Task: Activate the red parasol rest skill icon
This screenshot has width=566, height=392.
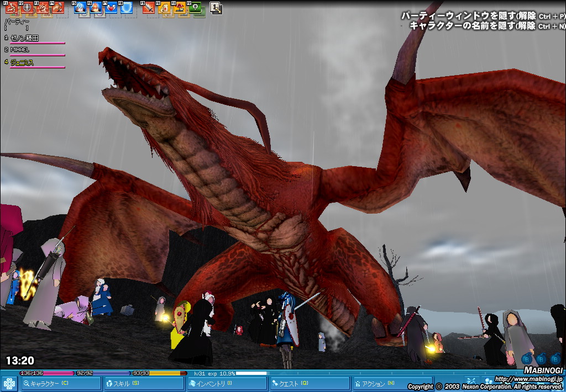Action: tap(180, 8)
